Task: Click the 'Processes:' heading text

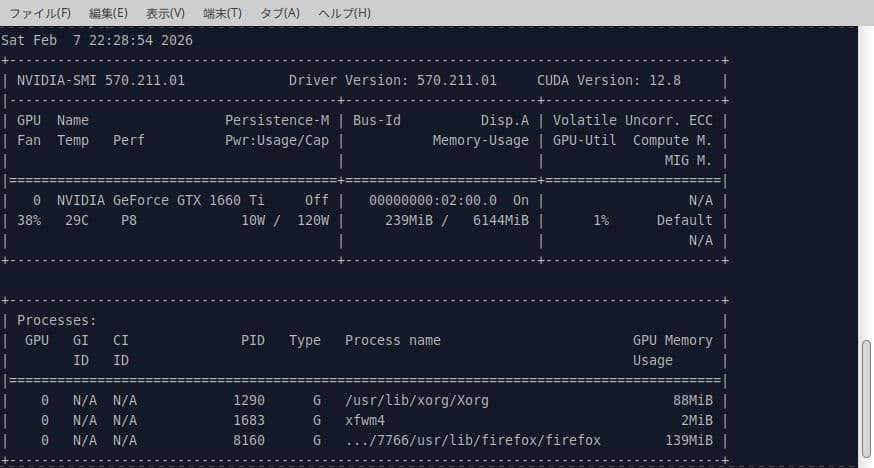Action: coord(57,321)
